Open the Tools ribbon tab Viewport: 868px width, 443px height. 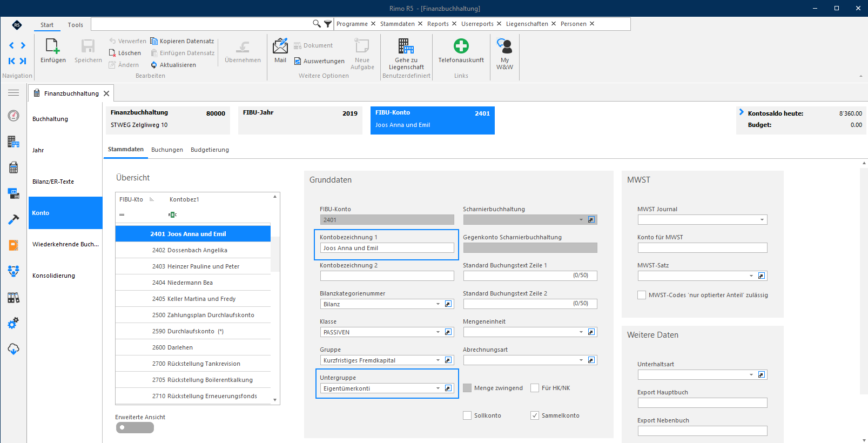pos(76,25)
